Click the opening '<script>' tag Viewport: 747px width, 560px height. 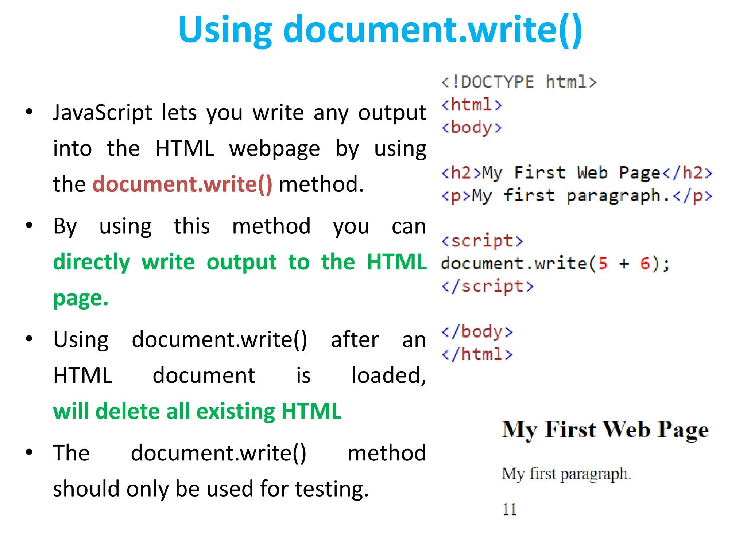[482, 241]
